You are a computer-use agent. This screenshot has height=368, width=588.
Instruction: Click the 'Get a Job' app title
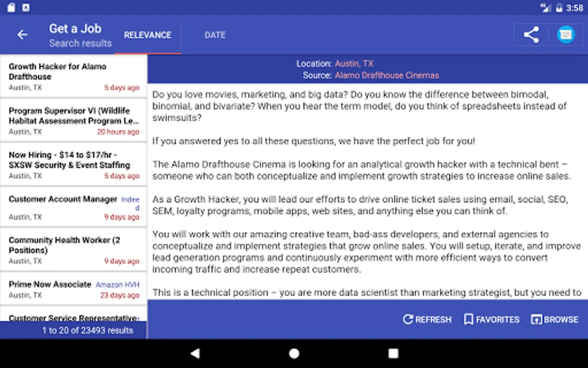[x=75, y=29]
